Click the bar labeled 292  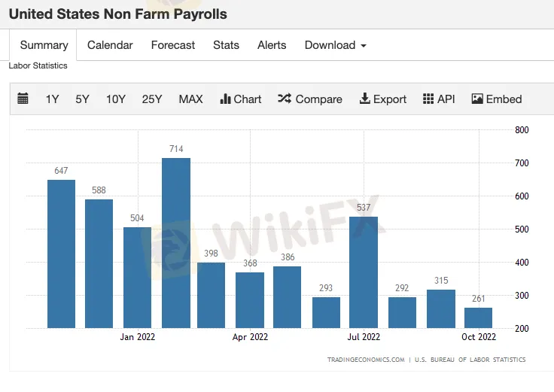pos(402,312)
